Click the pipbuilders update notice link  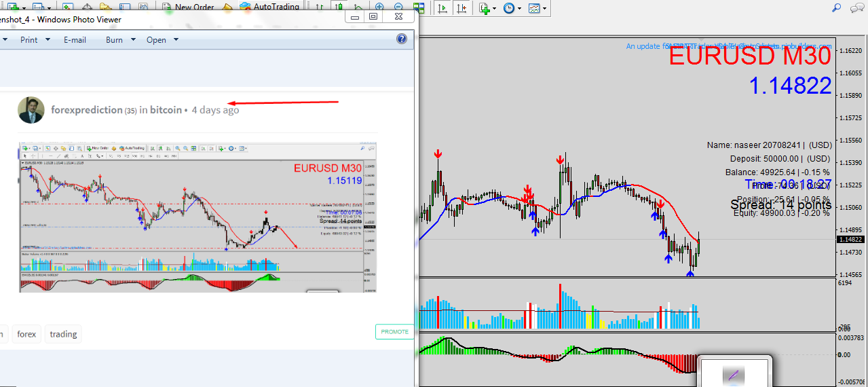pos(729,46)
